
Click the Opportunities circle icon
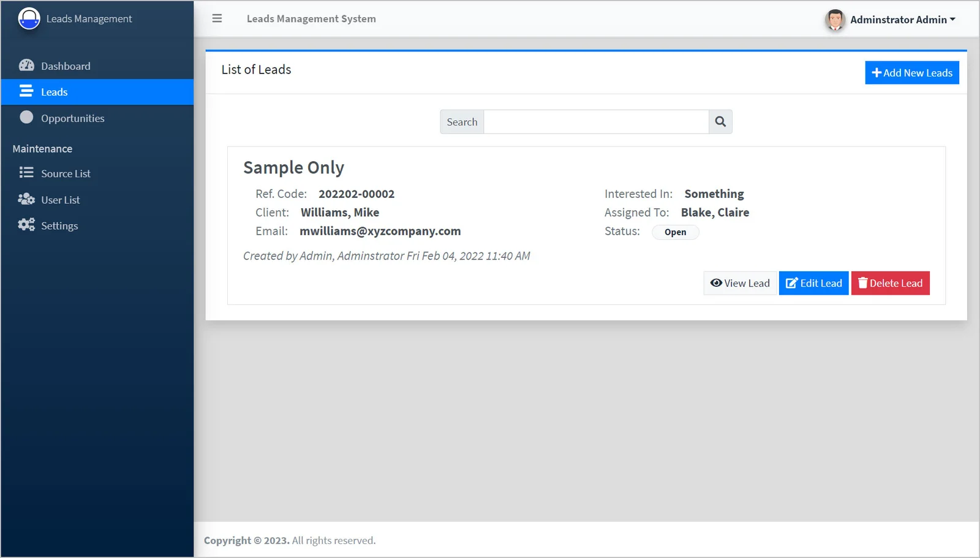[26, 117]
